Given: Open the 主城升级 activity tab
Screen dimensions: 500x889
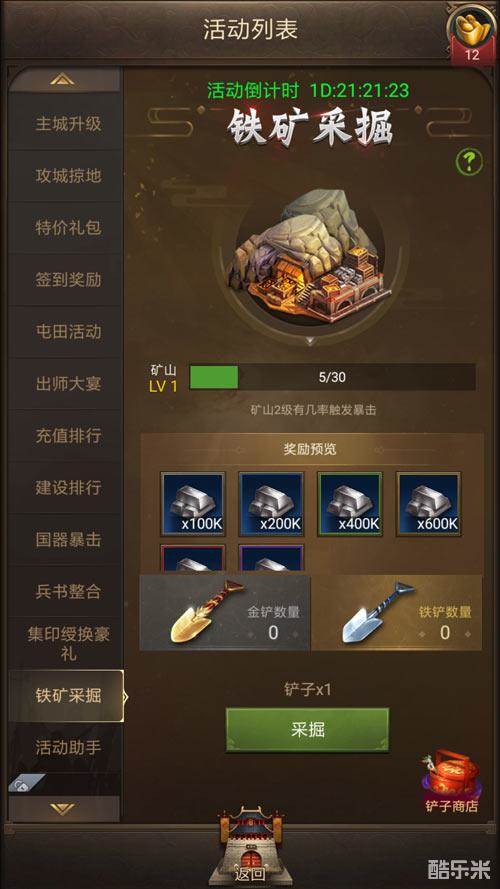Looking at the screenshot, I should tap(66, 123).
